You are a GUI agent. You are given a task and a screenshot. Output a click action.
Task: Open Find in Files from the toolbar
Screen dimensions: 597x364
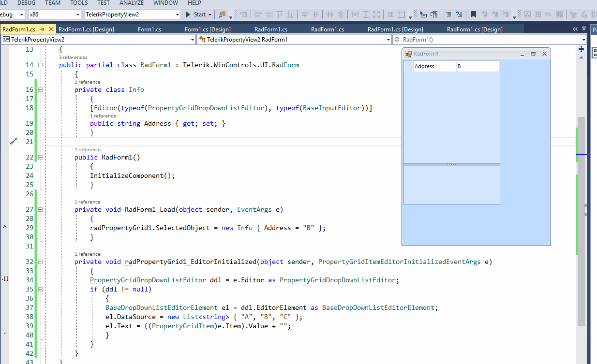click(x=221, y=15)
